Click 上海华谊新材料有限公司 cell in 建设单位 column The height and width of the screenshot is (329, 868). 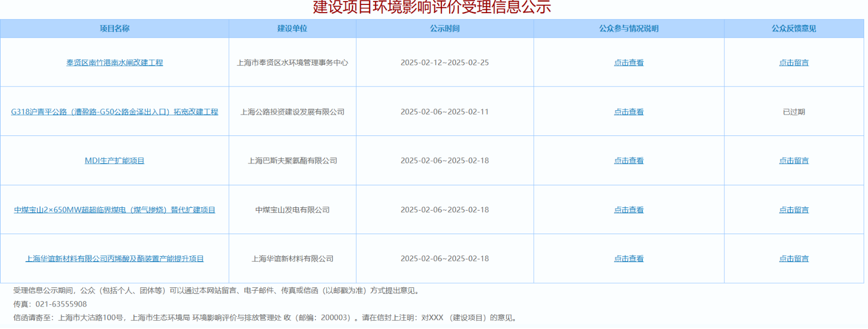click(292, 259)
